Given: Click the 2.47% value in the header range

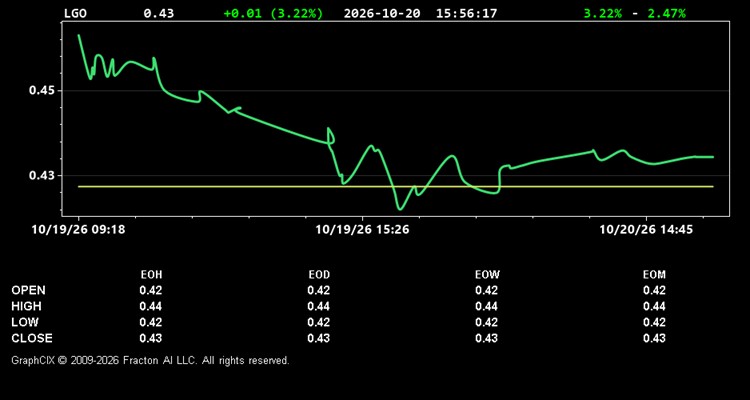Looking at the screenshot, I should (x=667, y=13).
